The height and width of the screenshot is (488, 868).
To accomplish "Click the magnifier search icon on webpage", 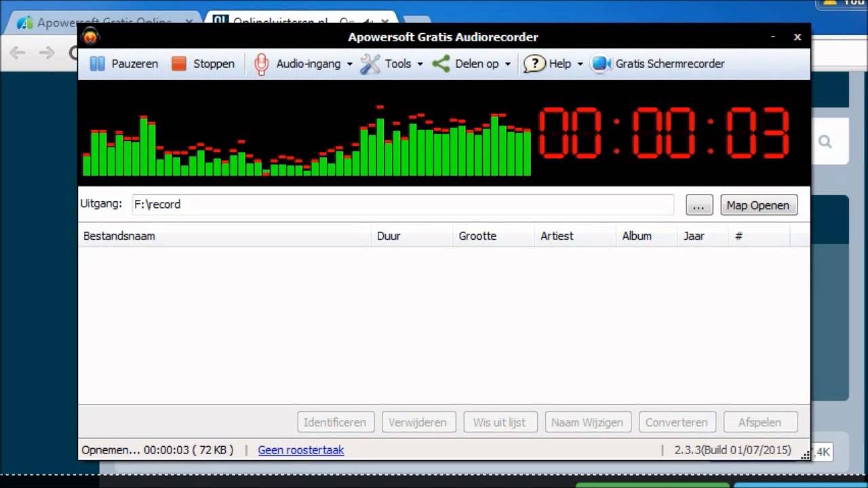I will (825, 142).
